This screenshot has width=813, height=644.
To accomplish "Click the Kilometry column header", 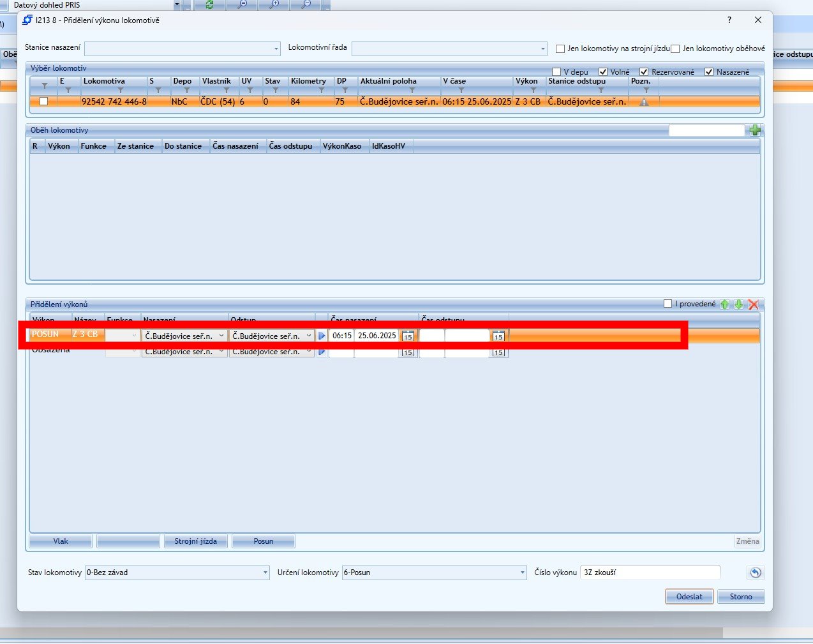I will (x=308, y=81).
